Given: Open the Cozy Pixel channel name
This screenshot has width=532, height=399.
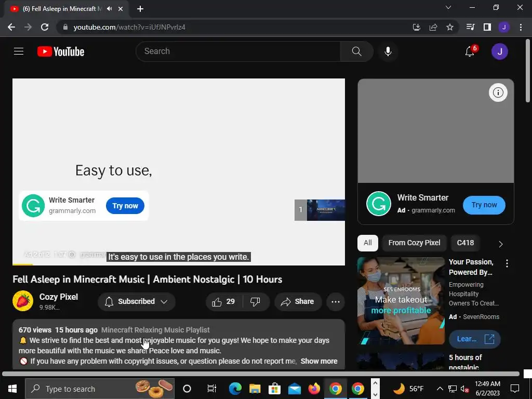Looking at the screenshot, I should 59,297.
